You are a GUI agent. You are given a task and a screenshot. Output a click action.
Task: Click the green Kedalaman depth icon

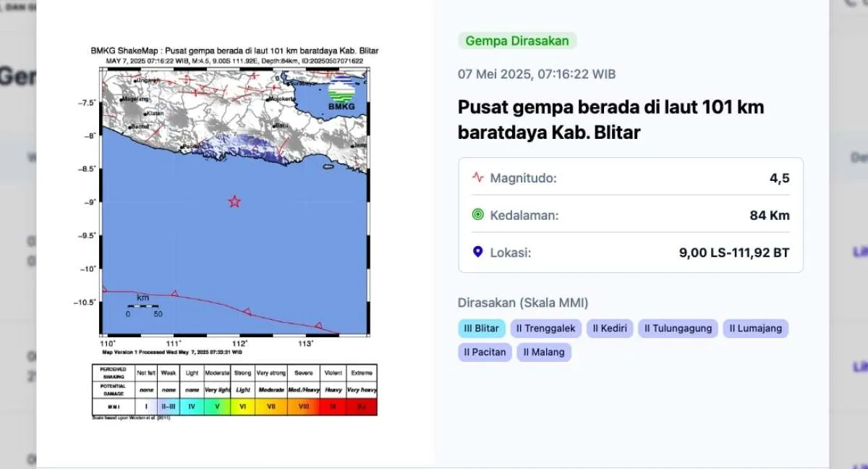[477, 214]
